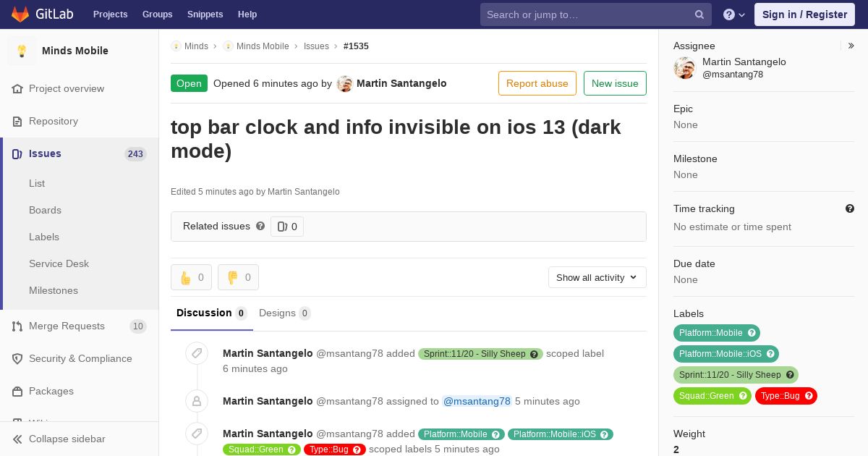Screen dimensions: 868x456
Task: Click author name beside Opened 6 minutes ago
Action: [401, 83]
